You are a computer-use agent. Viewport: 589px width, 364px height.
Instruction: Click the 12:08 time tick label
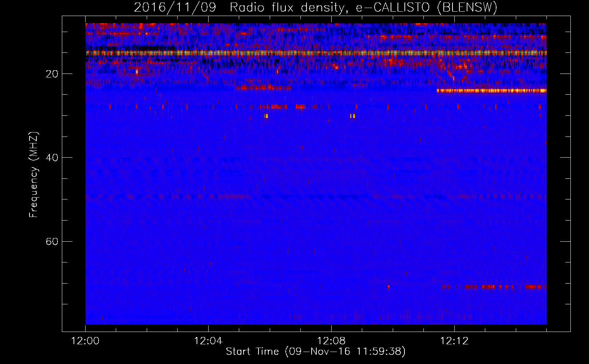pyautogui.click(x=331, y=341)
